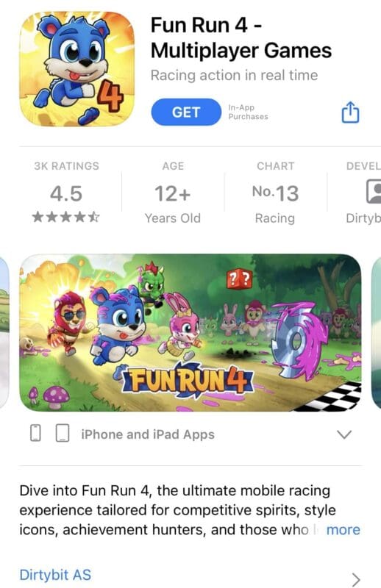Tap the developer profile icon
Screen dimensions: 381x588
click(x=374, y=191)
